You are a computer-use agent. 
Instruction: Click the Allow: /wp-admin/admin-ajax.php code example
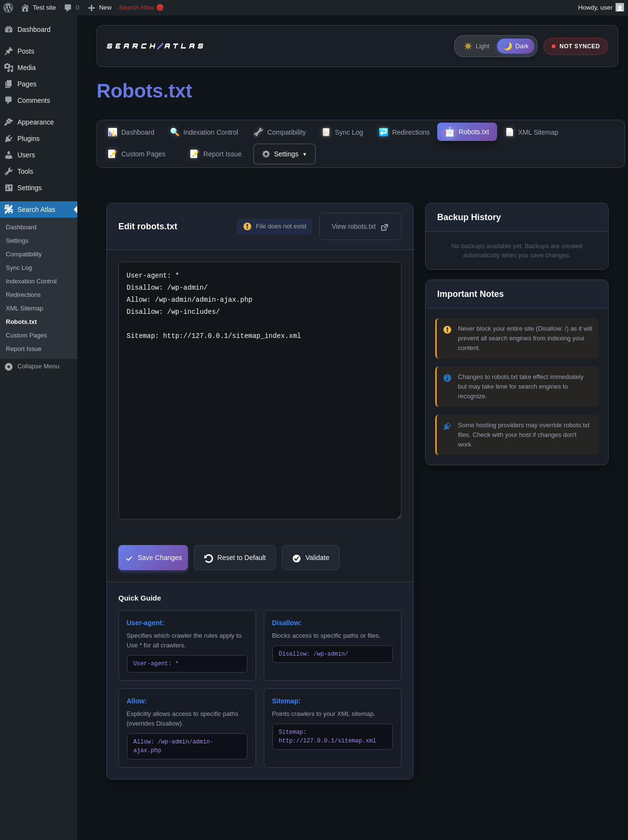pyautogui.click(x=187, y=746)
